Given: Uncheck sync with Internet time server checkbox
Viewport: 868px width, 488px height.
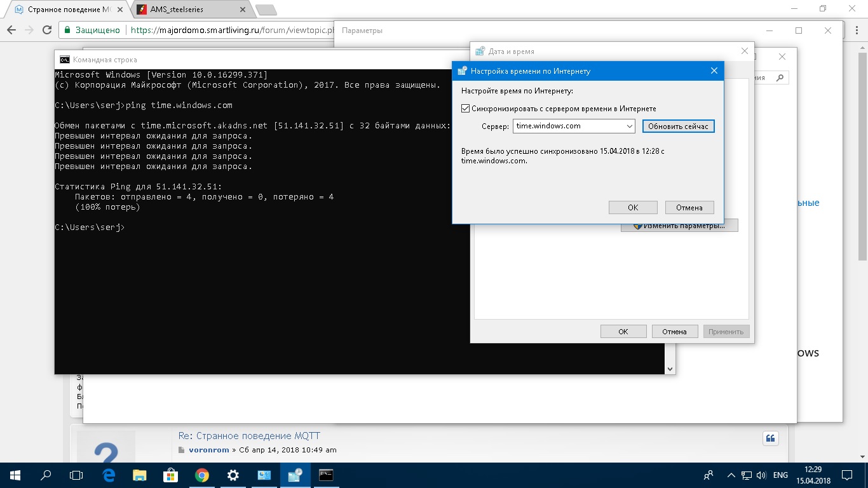Looking at the screenshot, I should click(466, 109).
